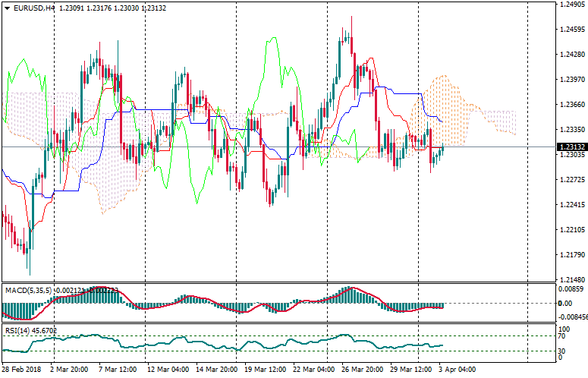Click the 1.23970 price scale label
This screenshot has height=378, width=588.
tap(570, 80)
